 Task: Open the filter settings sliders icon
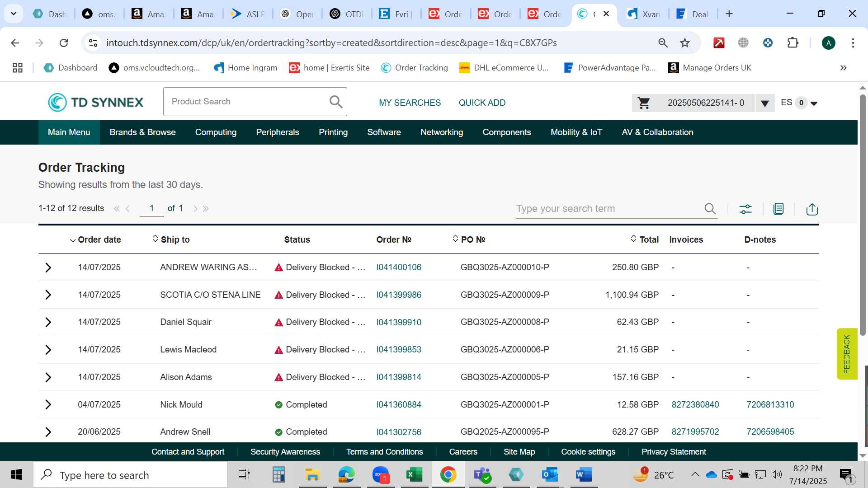(745, 209)
